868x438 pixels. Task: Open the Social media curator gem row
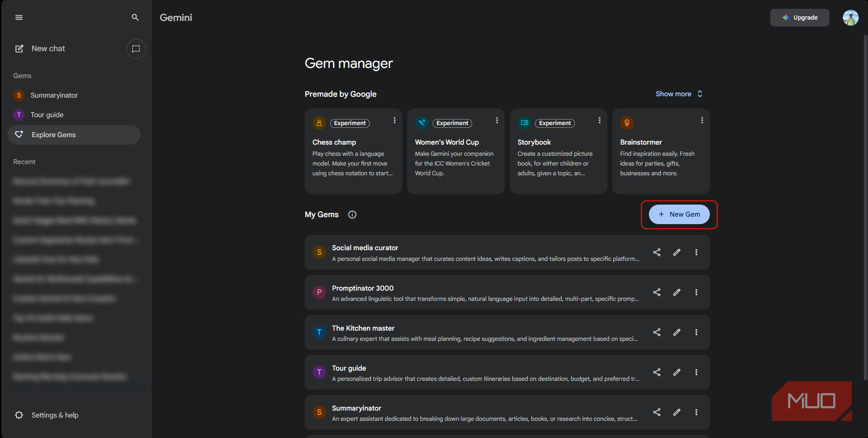[x=507, y=252]
